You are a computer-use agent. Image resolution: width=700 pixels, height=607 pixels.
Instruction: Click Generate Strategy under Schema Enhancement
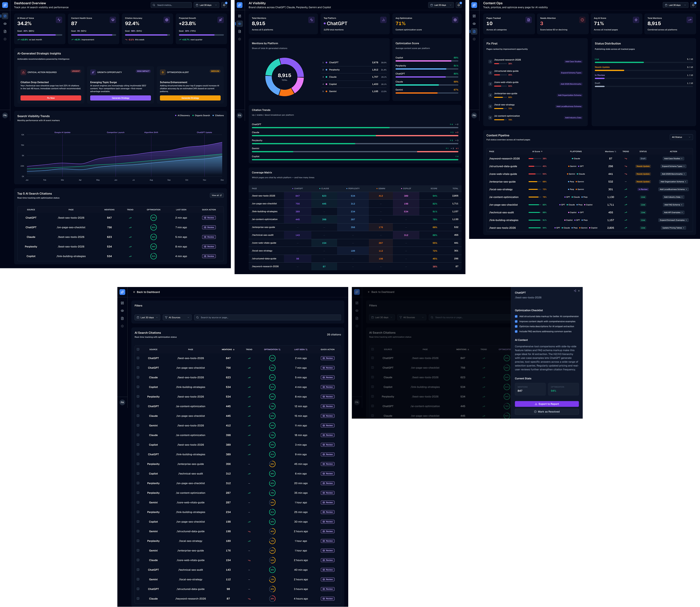click(190, 98)
